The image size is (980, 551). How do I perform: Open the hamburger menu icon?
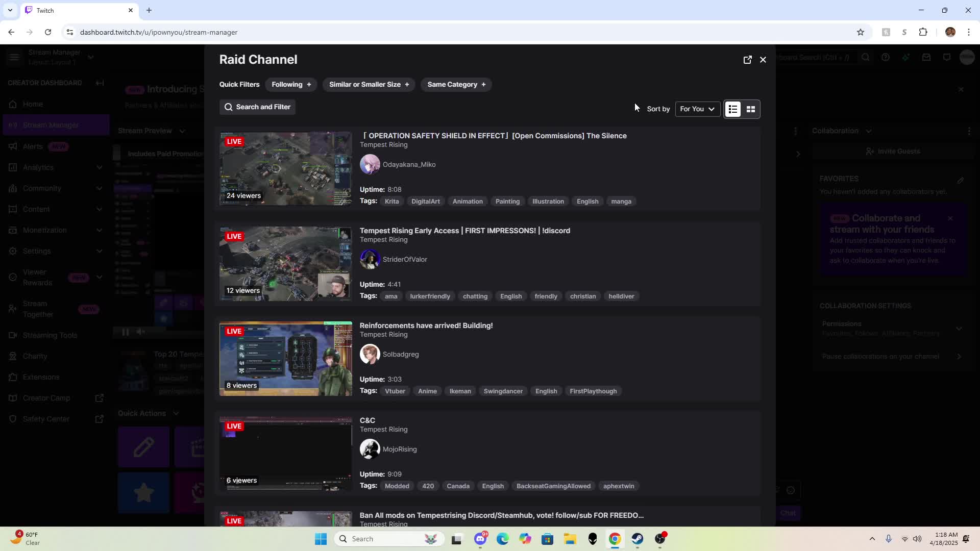(14, 57)
